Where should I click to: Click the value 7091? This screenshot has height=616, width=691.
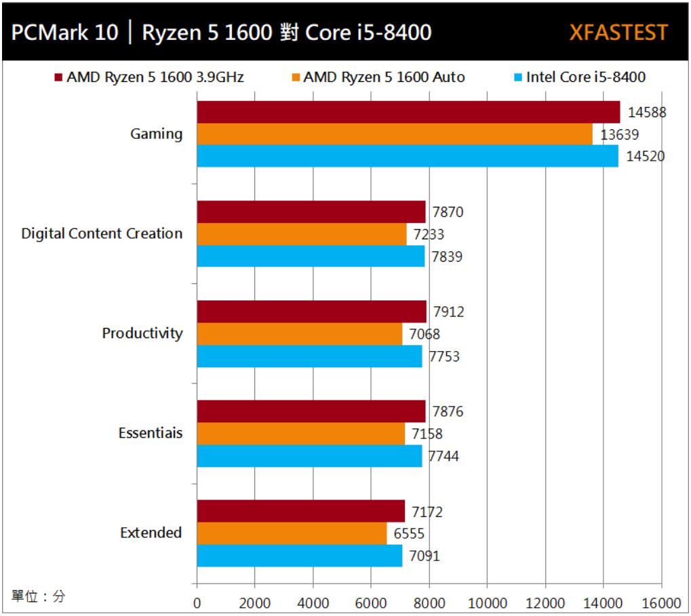425,556
